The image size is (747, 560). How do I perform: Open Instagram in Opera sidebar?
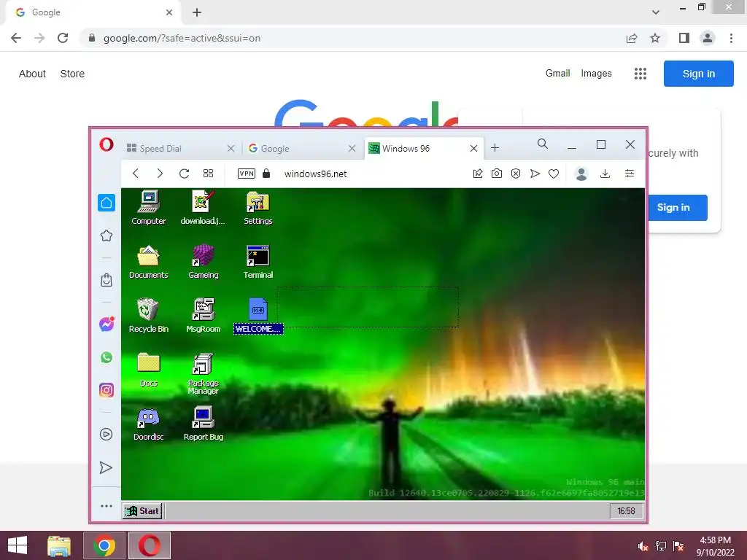[107, 390]
